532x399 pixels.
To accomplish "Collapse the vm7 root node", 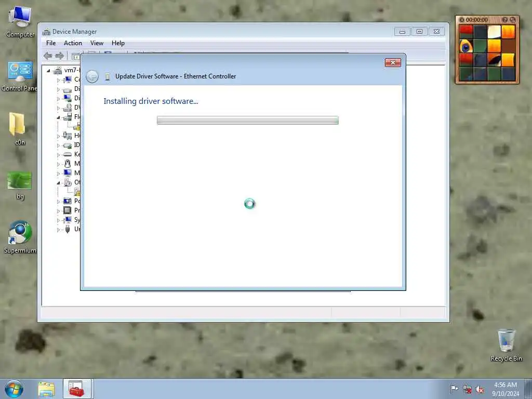I will click(48, 71).
